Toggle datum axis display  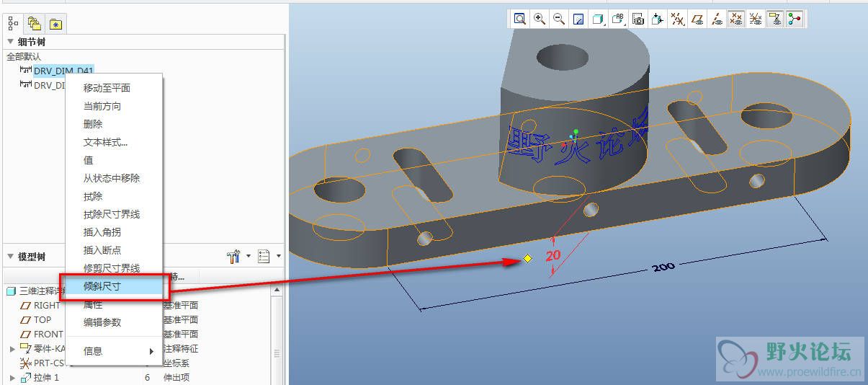(717, 19)
